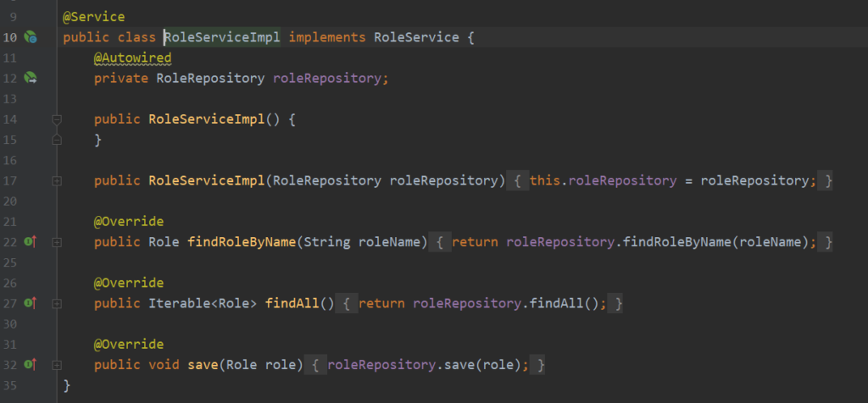The image size is (868, 403).
Task: Click the implements gutter icon beside findAll
Action: [31, 302]
